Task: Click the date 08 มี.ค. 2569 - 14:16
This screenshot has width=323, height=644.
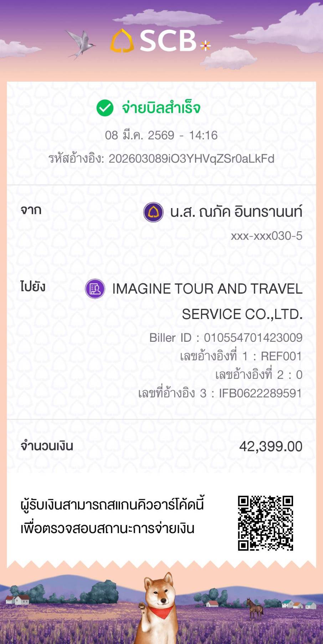Action: pyautogui.click(x=161, y=135)
